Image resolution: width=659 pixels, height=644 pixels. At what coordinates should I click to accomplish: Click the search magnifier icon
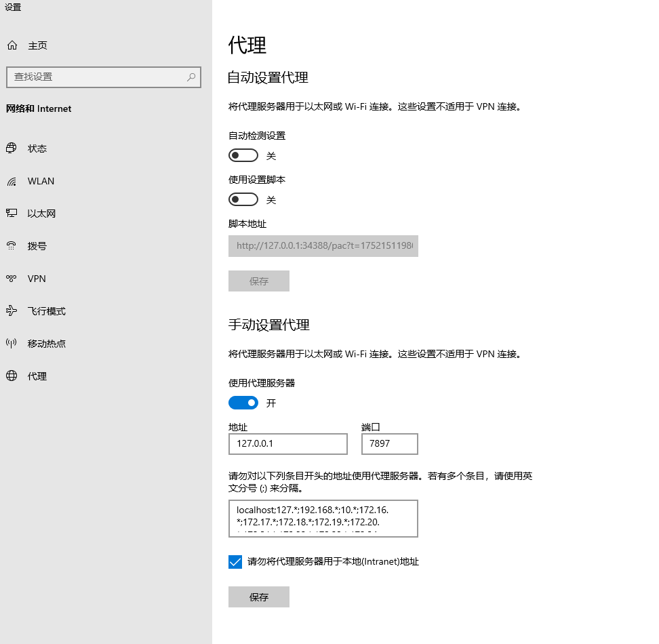click(x=192, y=77)
